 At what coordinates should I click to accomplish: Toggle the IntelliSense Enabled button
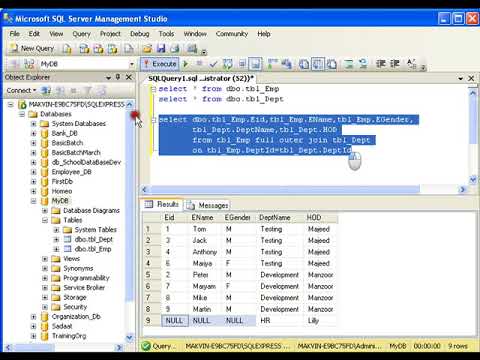[x=255, y=64]
